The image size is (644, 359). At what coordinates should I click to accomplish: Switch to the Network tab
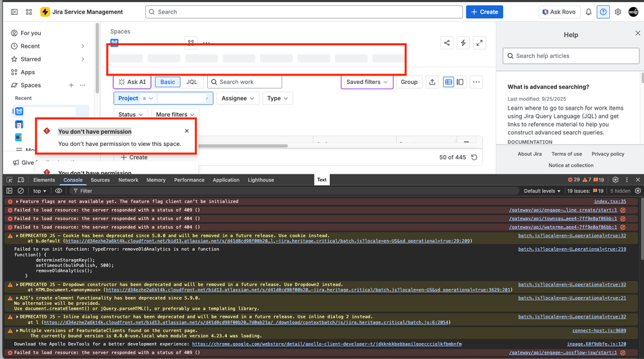point(128,180)
